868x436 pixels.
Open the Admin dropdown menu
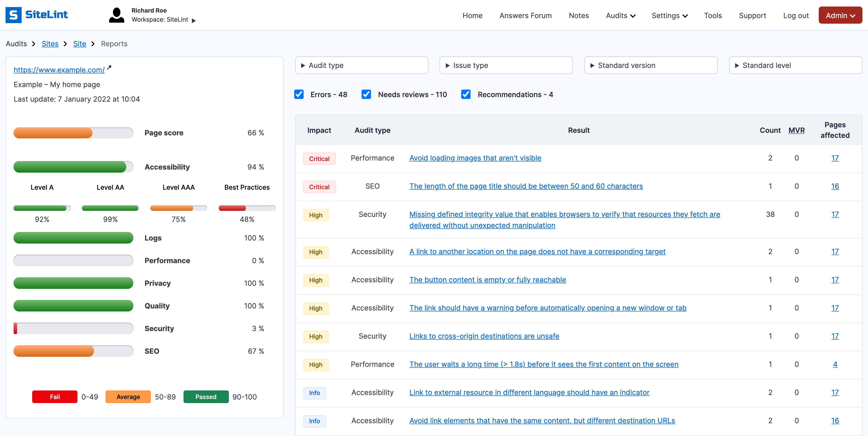[x=840, y=16]
